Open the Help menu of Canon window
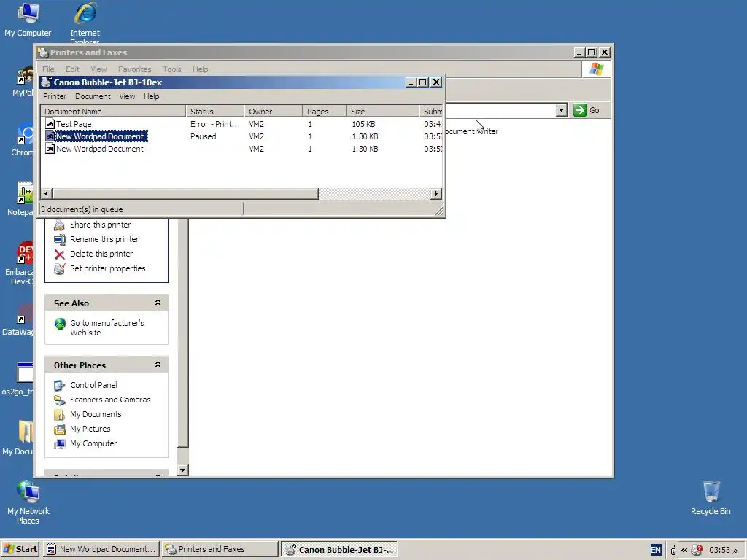747x560 pixels. point(152,96)
